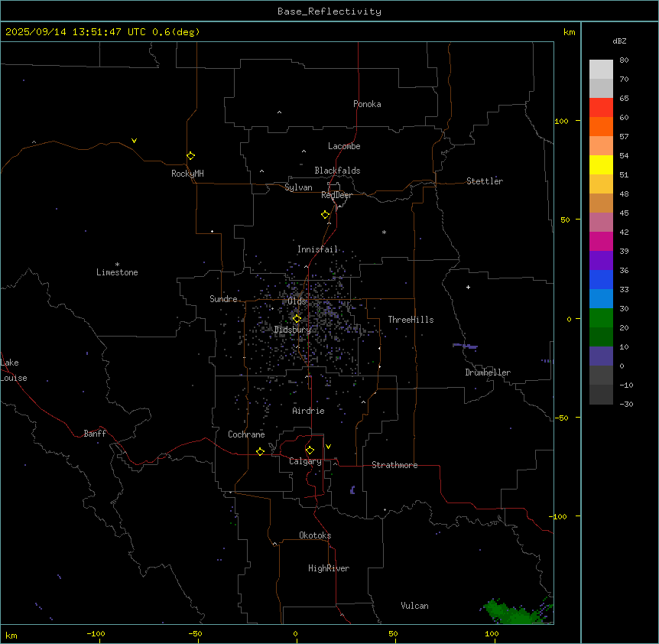Screen dimensions: 659x644
Task: Click the asterisk marker east of Innisfail
Action: coord(384,232)
